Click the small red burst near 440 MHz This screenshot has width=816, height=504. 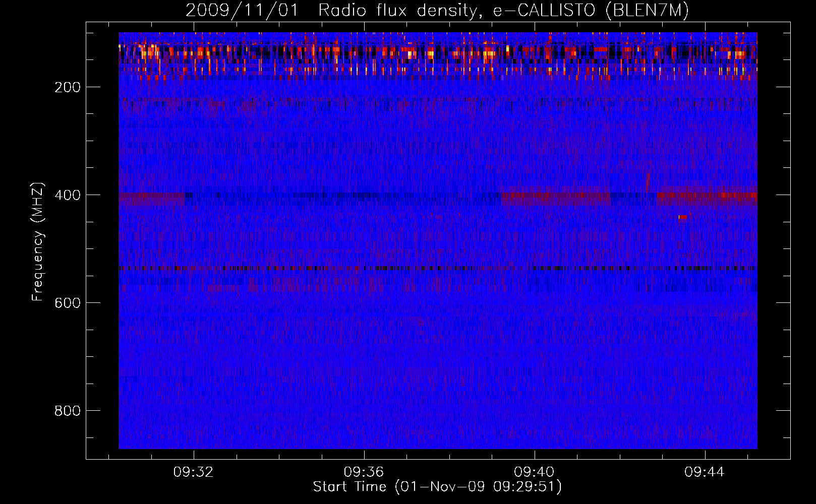[682, 217]
